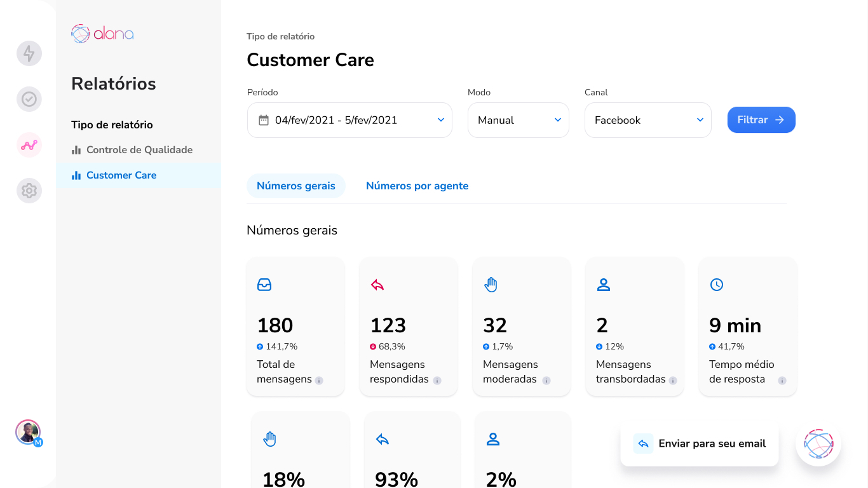The height and width of the screenshot is (488, 868).
Task: Open the Canal dropdown set to Facebook
Action: tap(648, 119)
